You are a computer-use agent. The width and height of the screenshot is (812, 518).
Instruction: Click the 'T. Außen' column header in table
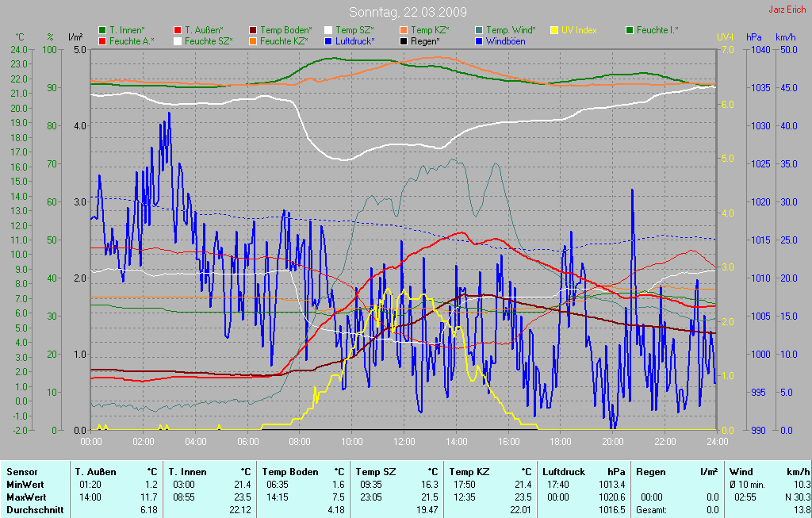(95, 472)
